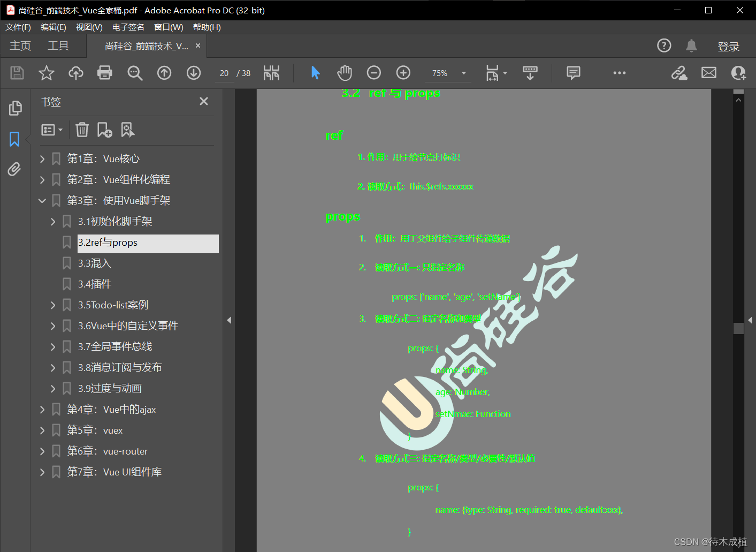Open the find text search tool
This screenshot has width=756, height=552.
pyautogui.click(x=135, y=73)
